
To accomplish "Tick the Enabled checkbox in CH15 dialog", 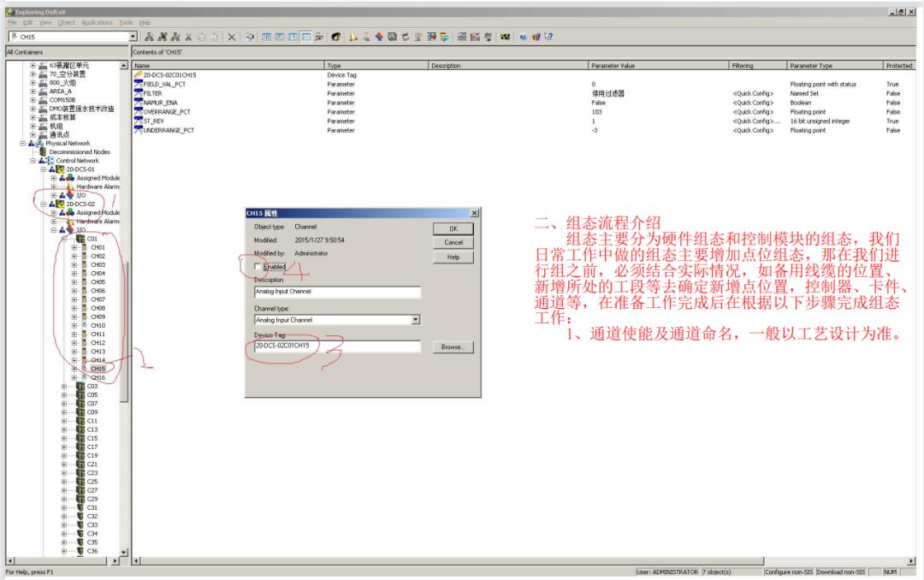I will pos(258,267).
